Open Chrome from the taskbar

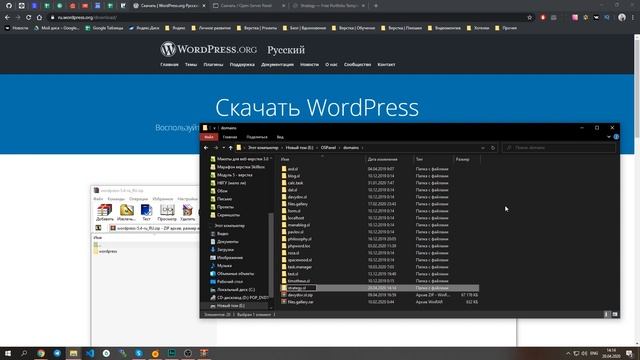pyautogui.click(x=41, y=353)
